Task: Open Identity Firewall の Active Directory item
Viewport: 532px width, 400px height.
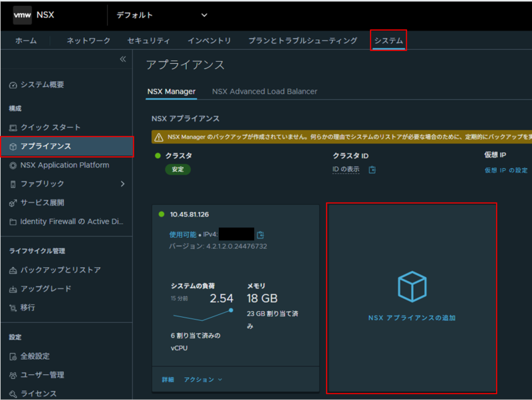Action: coord(72,221)
